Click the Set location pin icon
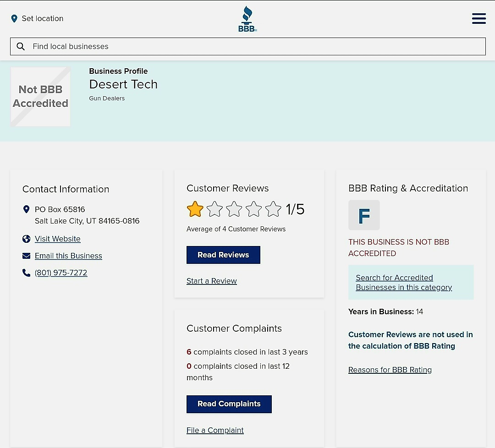Viewport: 495px width, 448px height. tap(14, 19)
